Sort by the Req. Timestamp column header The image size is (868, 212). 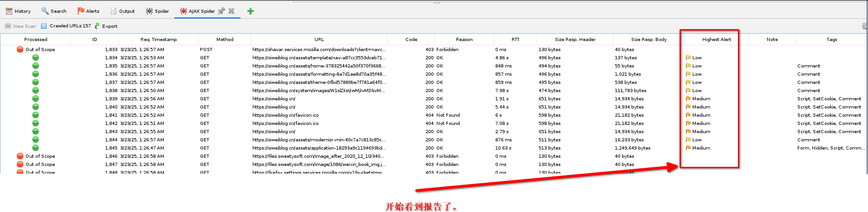[x=158, y=39]
